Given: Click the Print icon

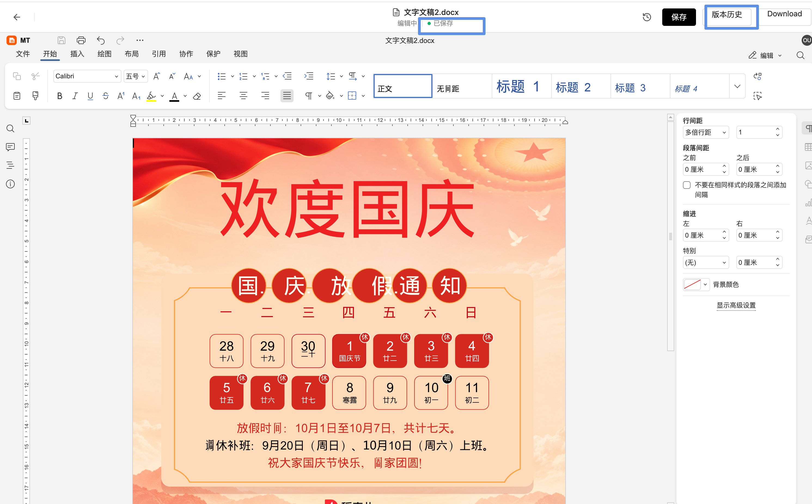Looking at the screenshot, I should 81,40.
